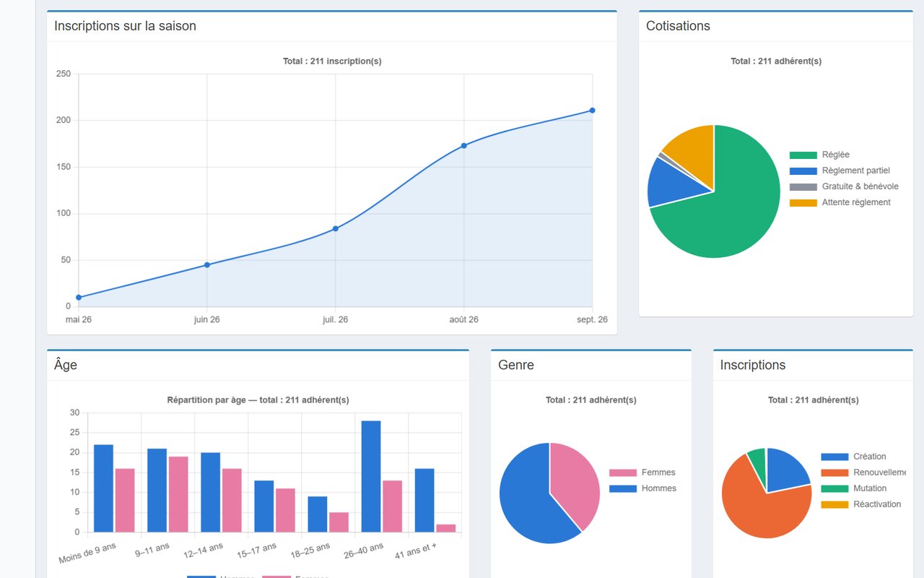924x578 pixels.
Task: Toggle the Femmes legend entry in Genre
Action: 642,473
